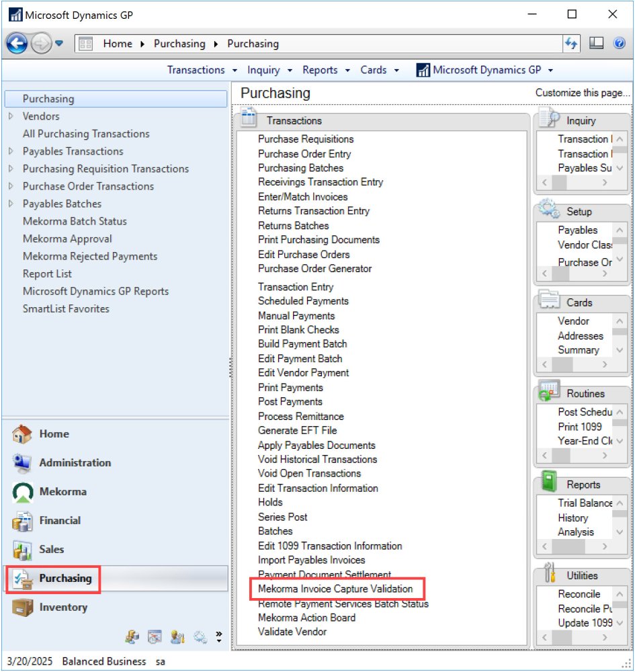This screenshot has width=635, height=672.
Task: Click the Setup gears section icon
Action: pyautogui.click(x=549, y=208)
